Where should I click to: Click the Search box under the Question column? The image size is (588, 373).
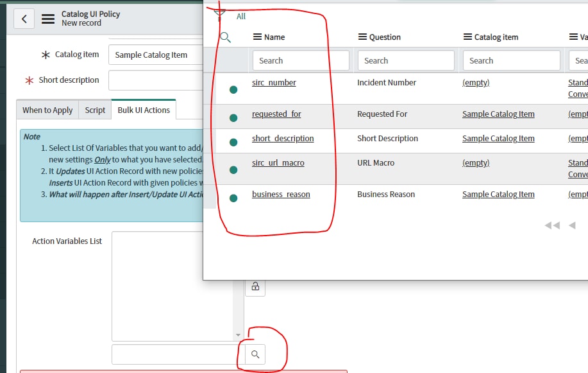pos(405,60)
